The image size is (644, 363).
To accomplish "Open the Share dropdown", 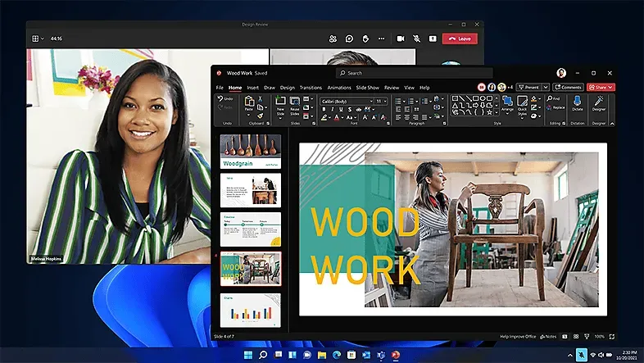I will click(x=610, y=87).
